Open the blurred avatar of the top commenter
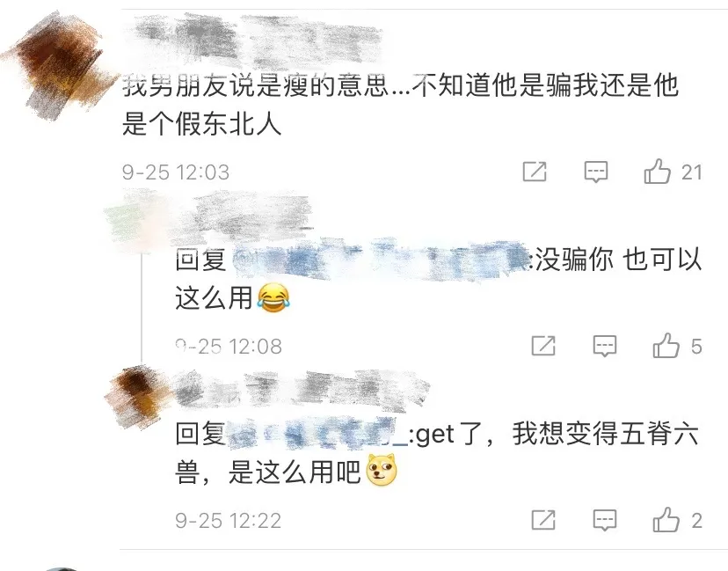 tap(58, 65)
